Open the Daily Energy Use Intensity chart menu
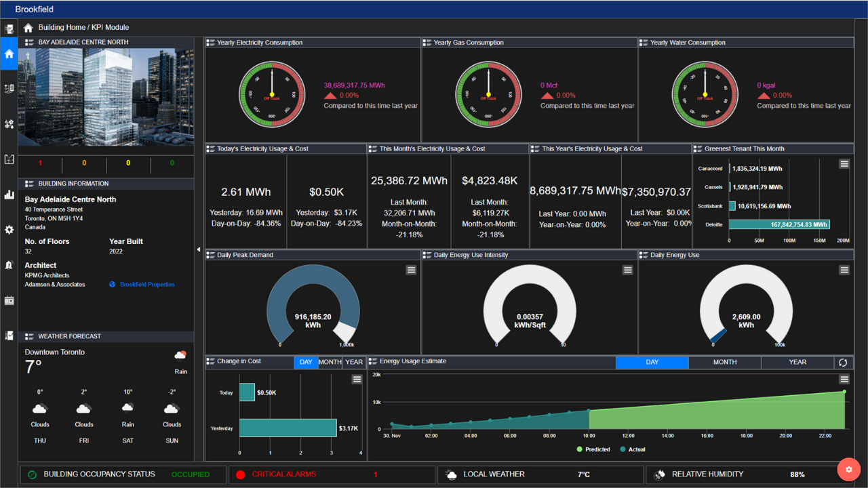 pos(627,270)
